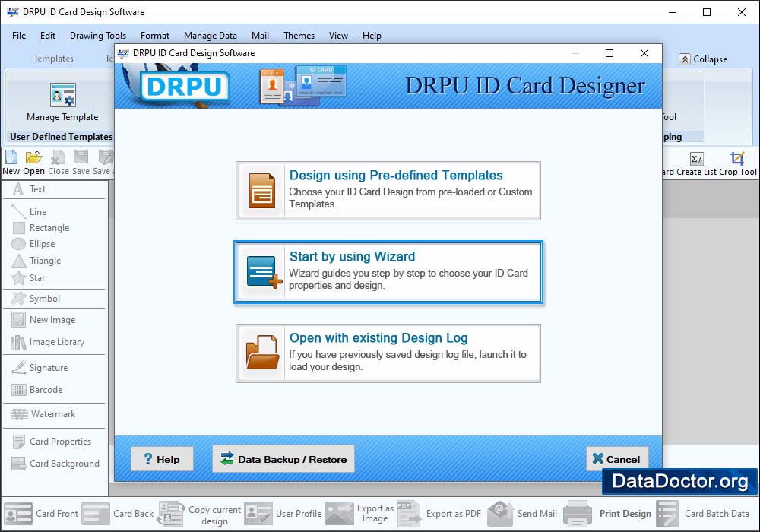760x532 pixels.
Task: Switch to the Templates ribbon tab
Action: click(53, 59)
